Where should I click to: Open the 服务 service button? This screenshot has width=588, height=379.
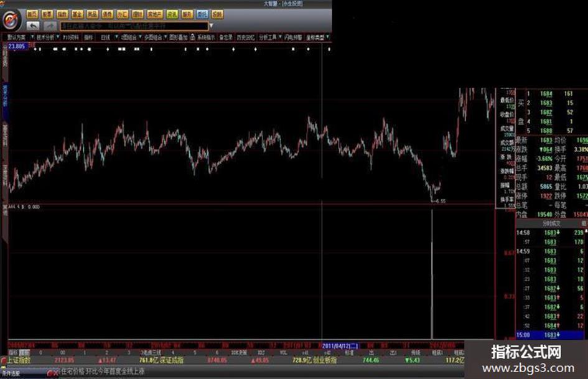pyautogui.click(x=187, y=14)
